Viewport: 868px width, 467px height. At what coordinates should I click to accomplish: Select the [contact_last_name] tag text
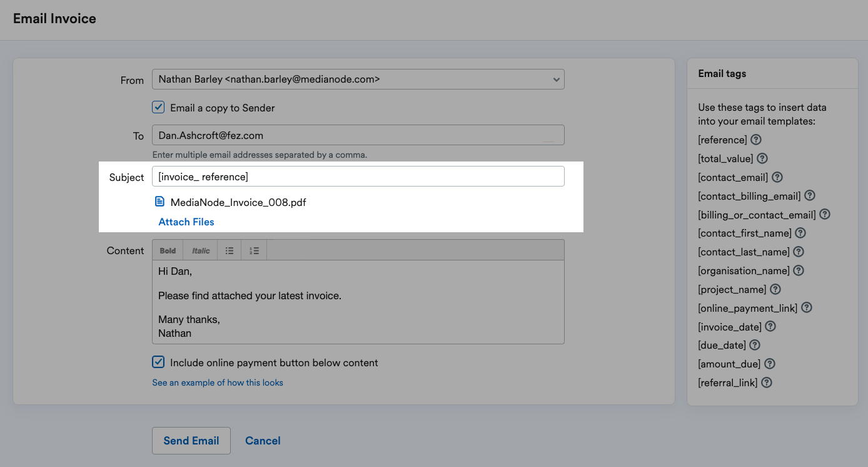[744, 252]
